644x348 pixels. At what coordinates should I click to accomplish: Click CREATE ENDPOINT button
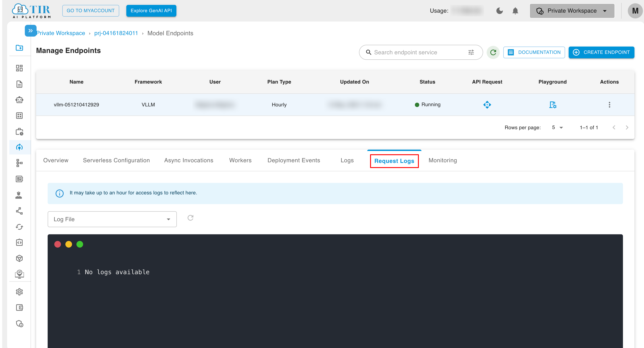(x=601, y=52)
